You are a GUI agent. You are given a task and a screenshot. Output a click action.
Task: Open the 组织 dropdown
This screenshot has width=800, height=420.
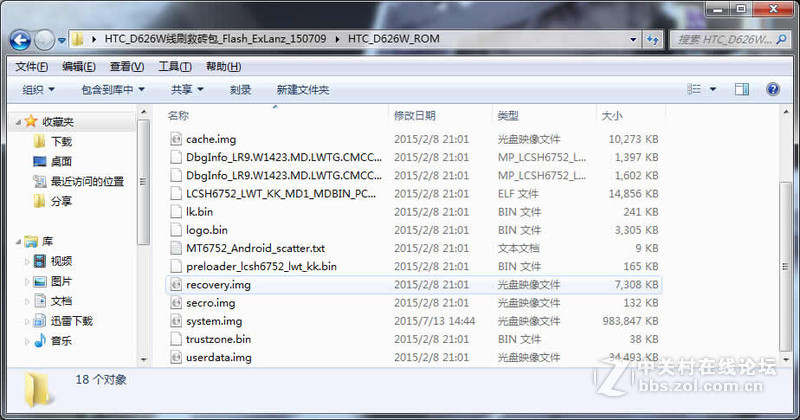pyautogui.click(x=38, y=90)
